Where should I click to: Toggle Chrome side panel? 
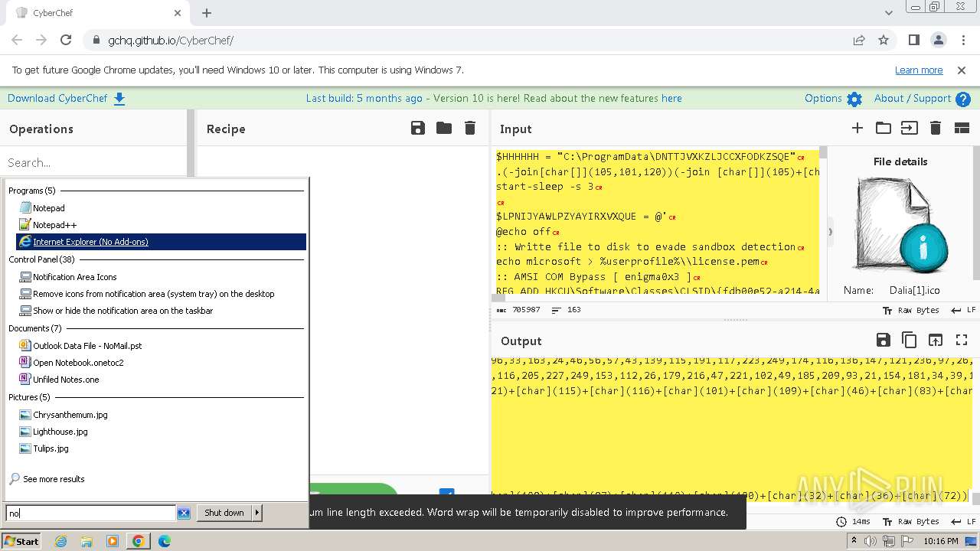click(x=913, y=40)
